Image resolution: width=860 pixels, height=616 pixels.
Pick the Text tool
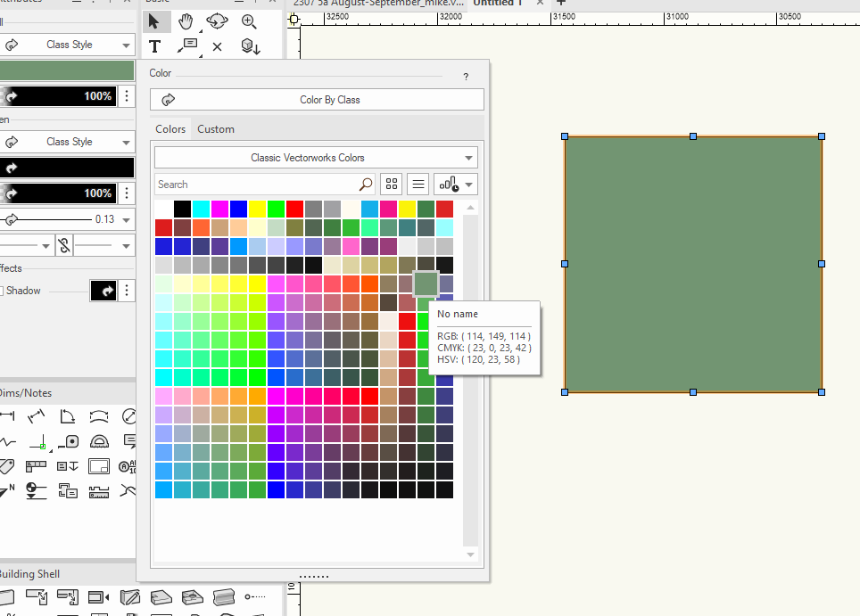click(154, 46)
